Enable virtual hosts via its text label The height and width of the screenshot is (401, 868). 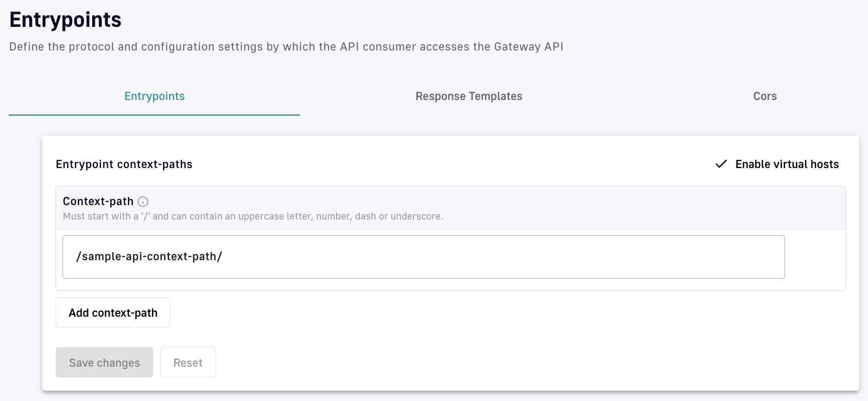[x=786, y=164]
